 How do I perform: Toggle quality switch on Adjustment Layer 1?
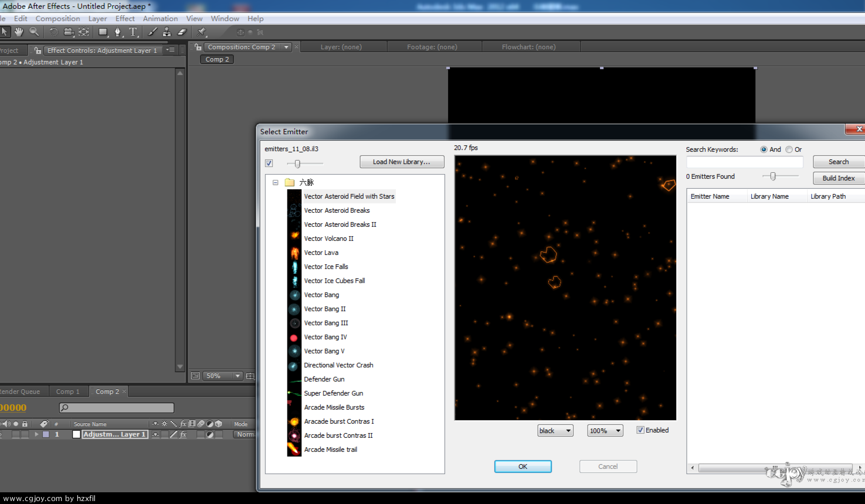coord(174,434)
